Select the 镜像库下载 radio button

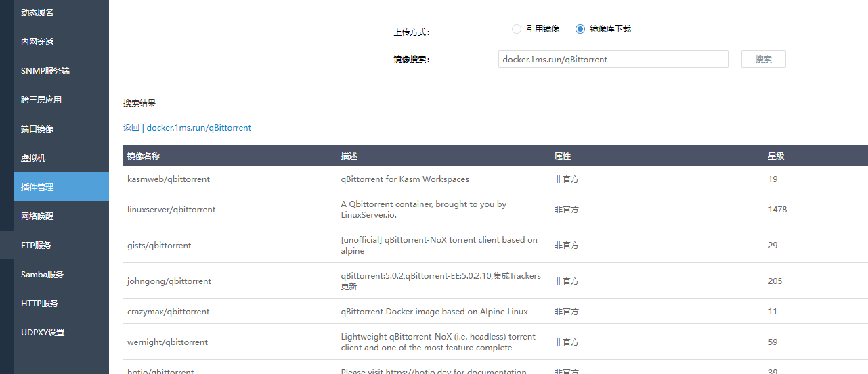click(x=580, y=29)
